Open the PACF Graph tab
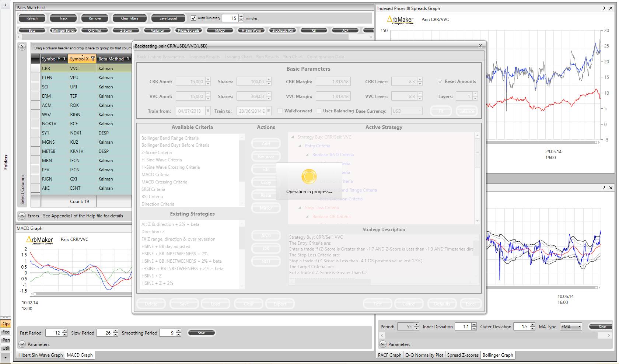This screenshot has width=619, height=364. [390, 355]
